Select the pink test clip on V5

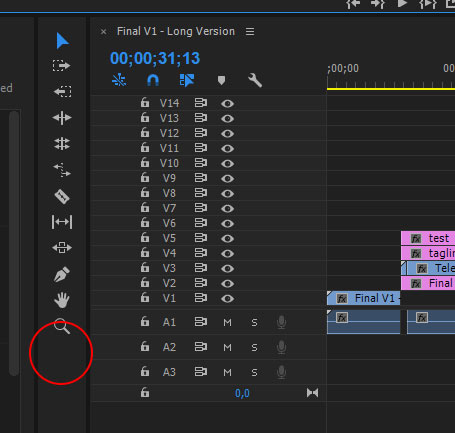428,238
